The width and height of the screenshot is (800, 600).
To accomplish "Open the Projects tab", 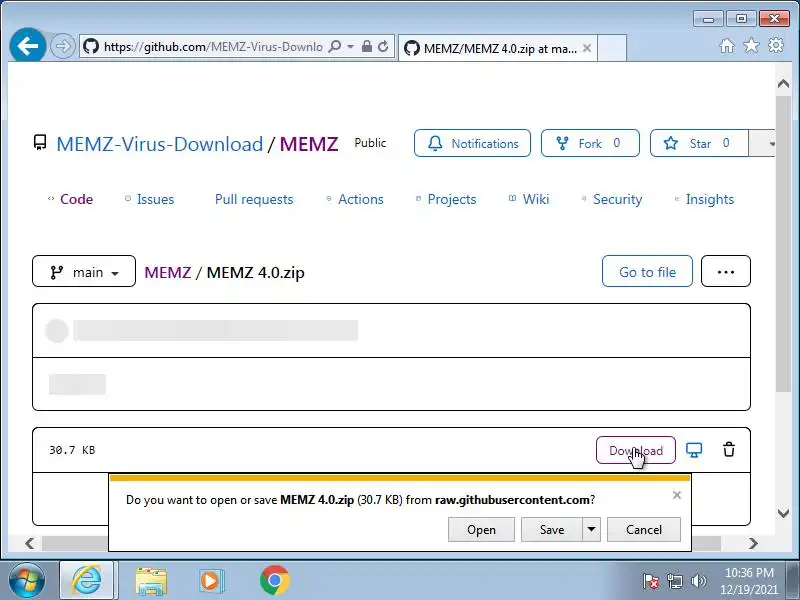I will 446,199.
